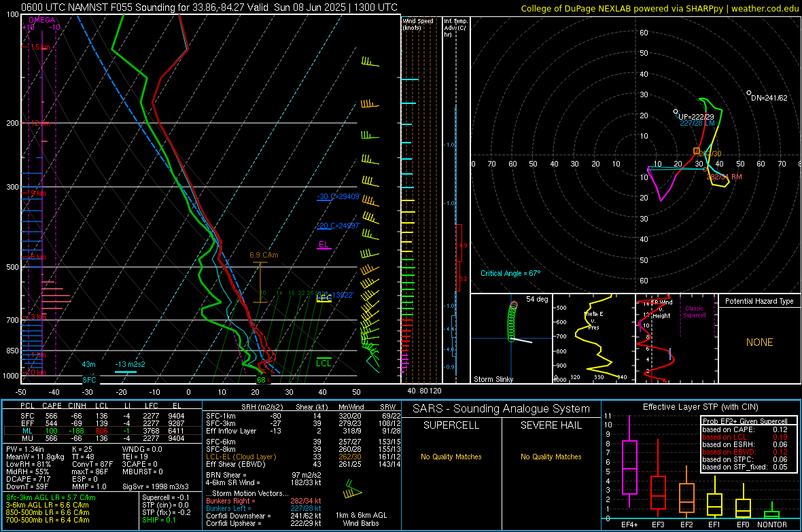The image size is (802, 532).
Task: Click the based on STP_fixed: probability line
Action: pos(745,467)
